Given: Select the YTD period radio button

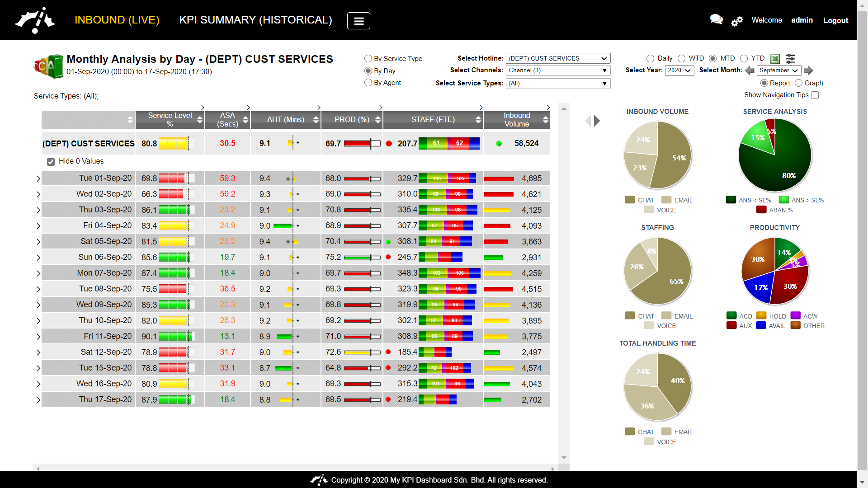Looking at the screenshot, I should pyautogui.click(x=744, y=58).
